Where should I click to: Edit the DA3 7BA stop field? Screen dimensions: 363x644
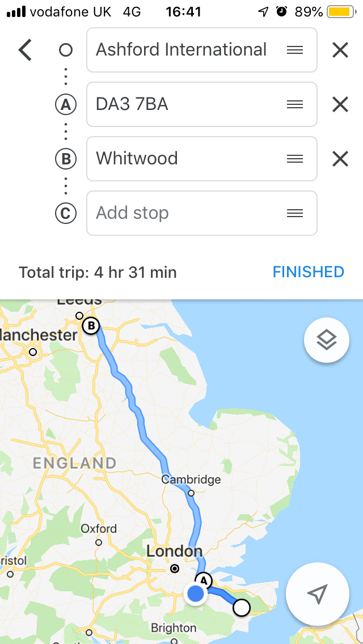pos(201,104)
